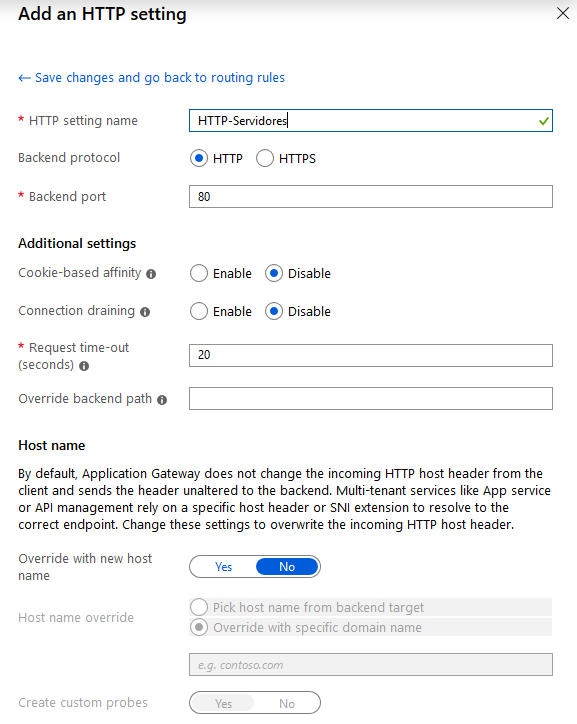The image size is (577, 724).
Task: Switch Override with new host name to Yes
Action: pos(223,567)
